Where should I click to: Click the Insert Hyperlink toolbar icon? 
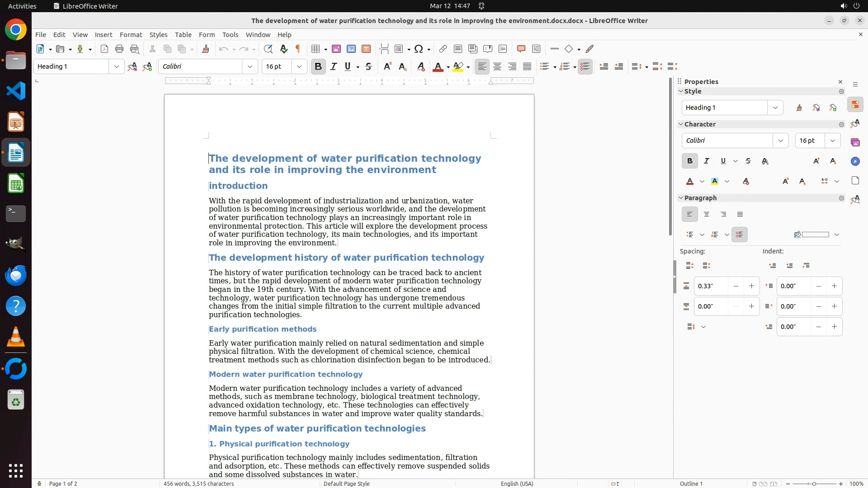coord(443,49)
